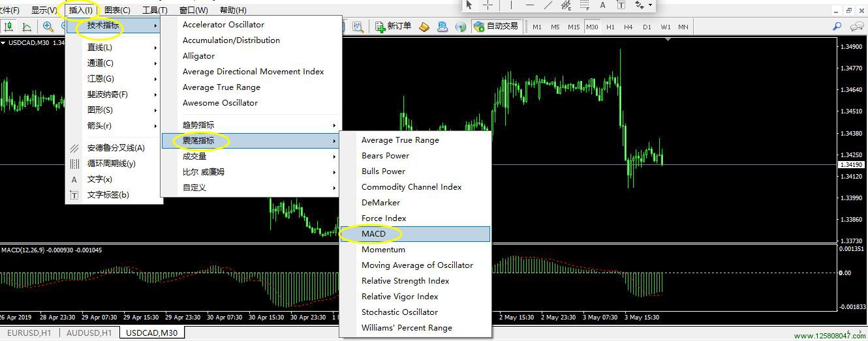This screenshot has width=868, height=341.
Task: Open the 插入(I) menu
Action: (81, 10)
